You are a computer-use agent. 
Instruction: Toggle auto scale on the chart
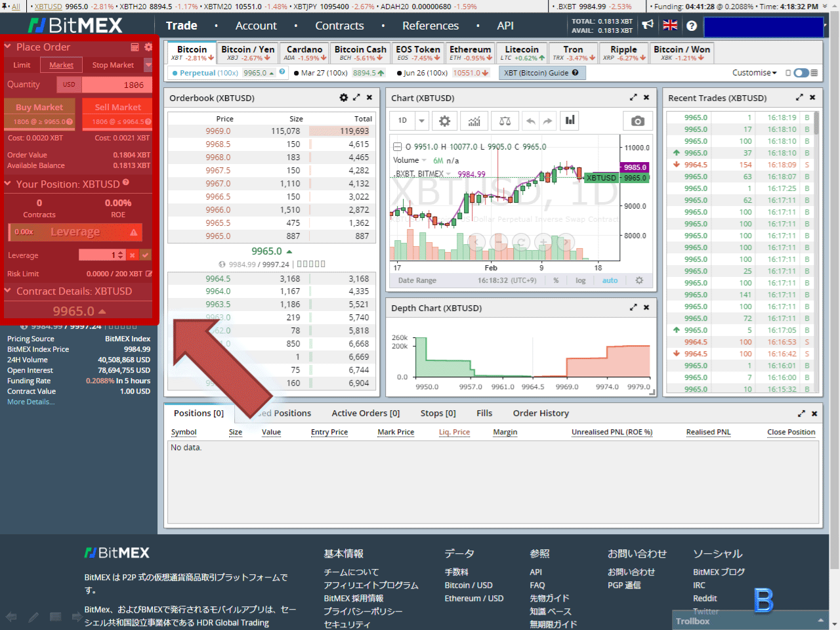point(610,280)
